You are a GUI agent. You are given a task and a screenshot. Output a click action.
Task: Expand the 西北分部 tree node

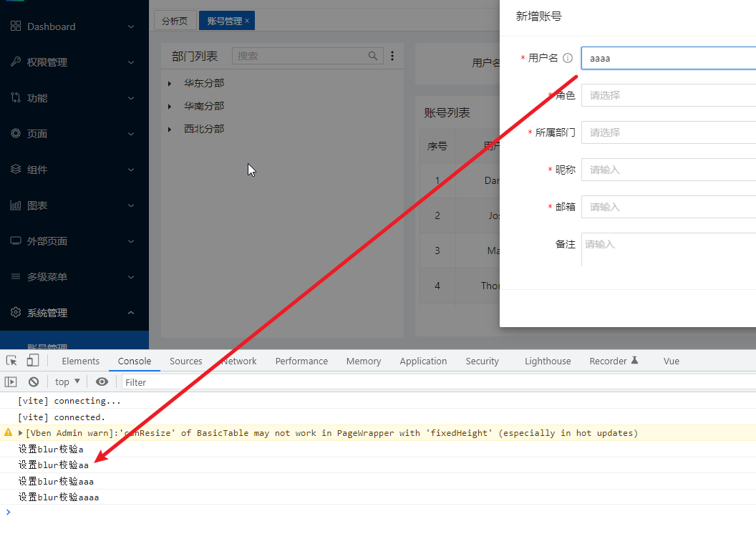pyautogui.click(x=170, y=129)
